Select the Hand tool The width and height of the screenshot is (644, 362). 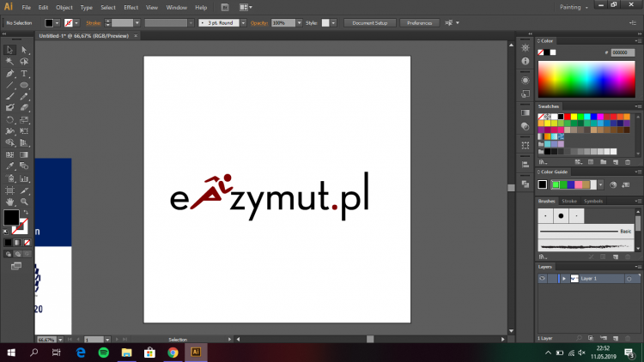[x=9, y=202]
